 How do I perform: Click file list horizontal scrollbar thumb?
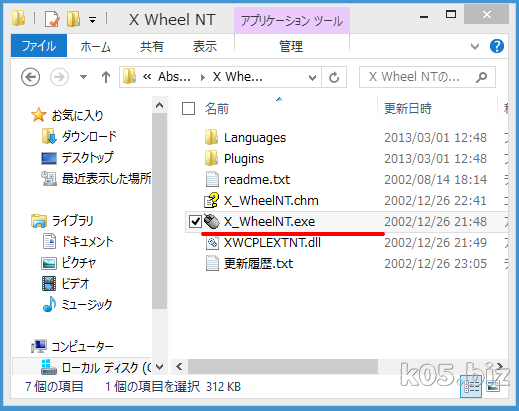(x=283, y=367)
